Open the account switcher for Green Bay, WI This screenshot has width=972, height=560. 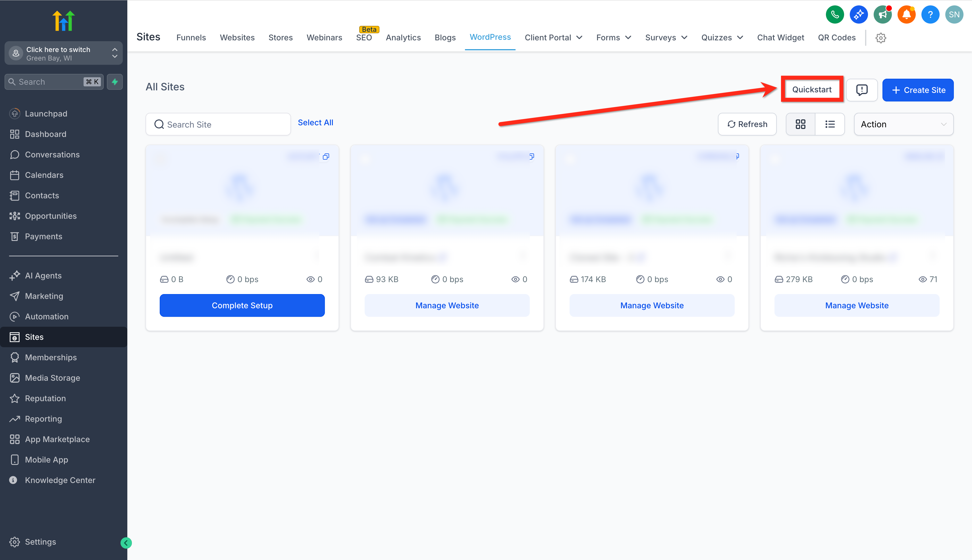[63, 53]
